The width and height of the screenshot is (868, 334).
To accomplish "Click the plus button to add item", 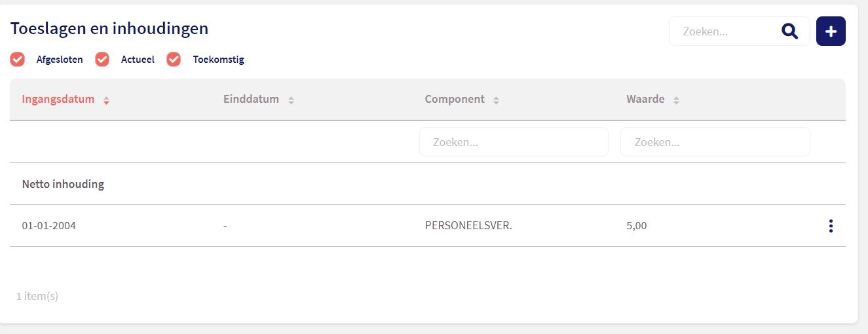I will (831, 31).
